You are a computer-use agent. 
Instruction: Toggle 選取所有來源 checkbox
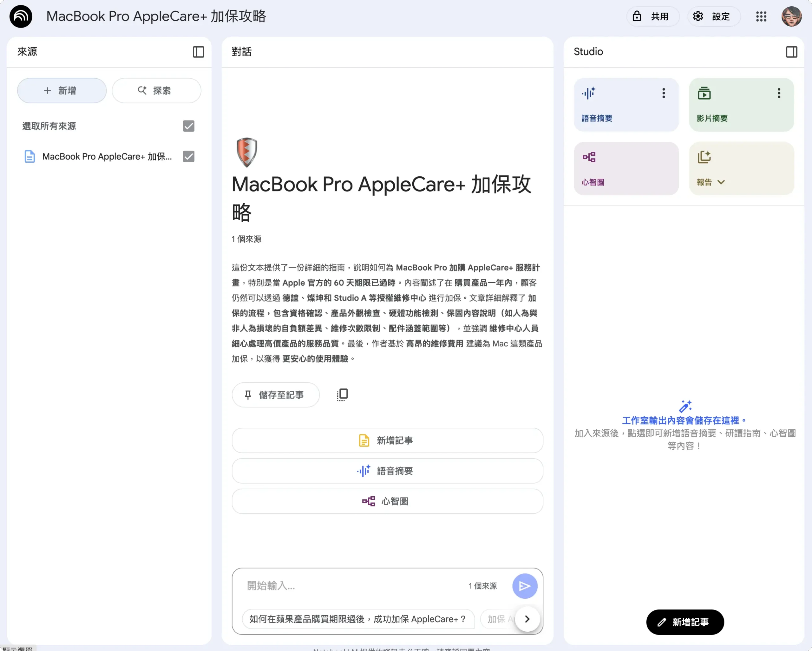(189, 126)
